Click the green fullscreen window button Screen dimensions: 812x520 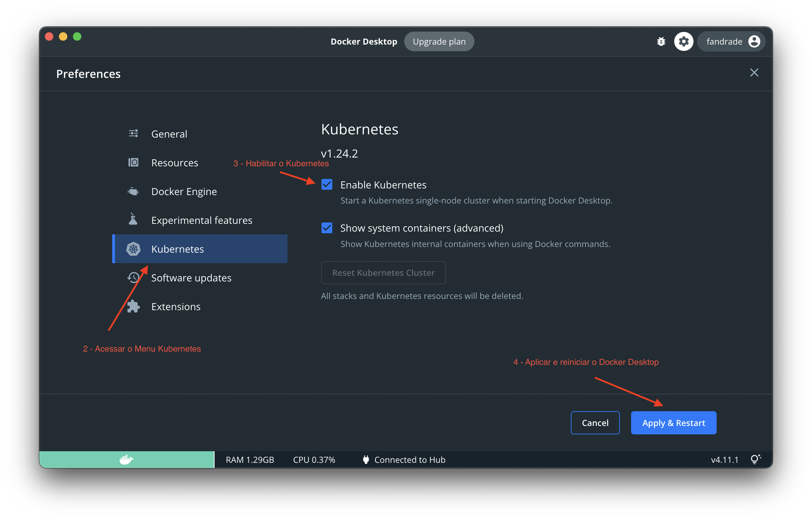[x=77, y=36]
